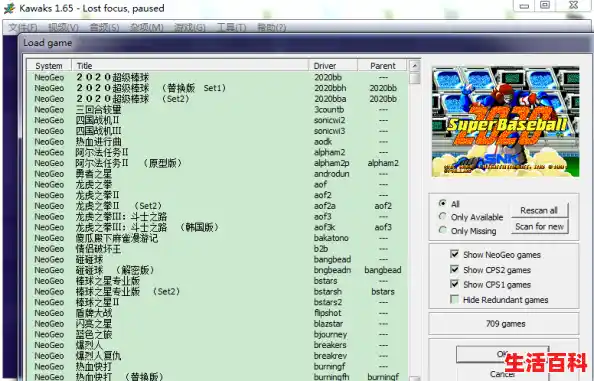Select the 龙虎之拳 row with driver aof

coord(218,184)
